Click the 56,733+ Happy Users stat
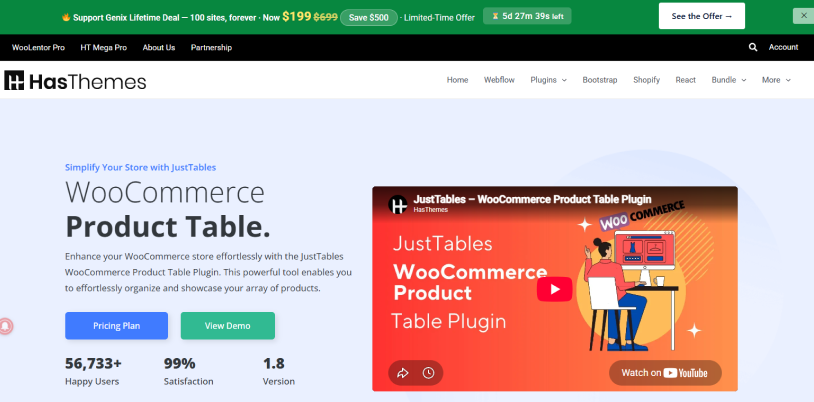 (x=93, y=371)
